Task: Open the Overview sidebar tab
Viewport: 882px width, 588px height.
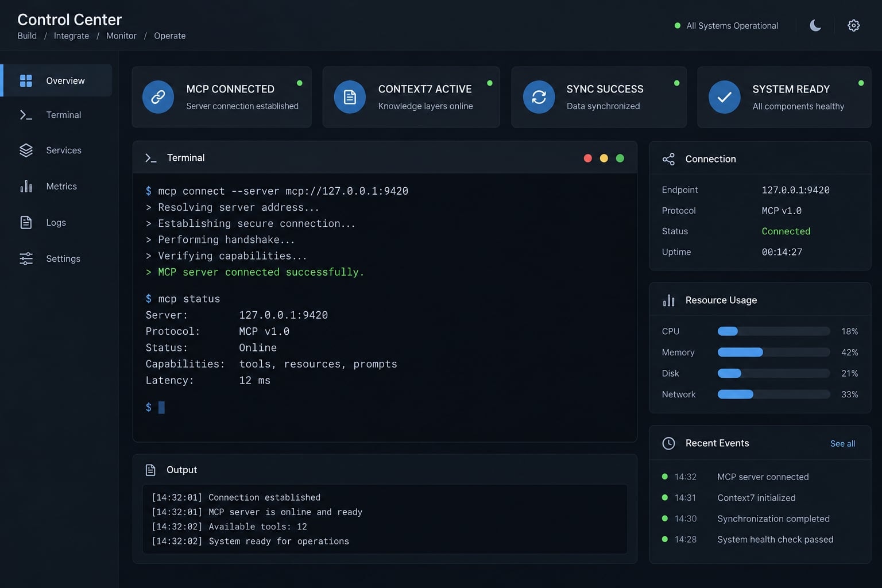Action: coord(57,80)
